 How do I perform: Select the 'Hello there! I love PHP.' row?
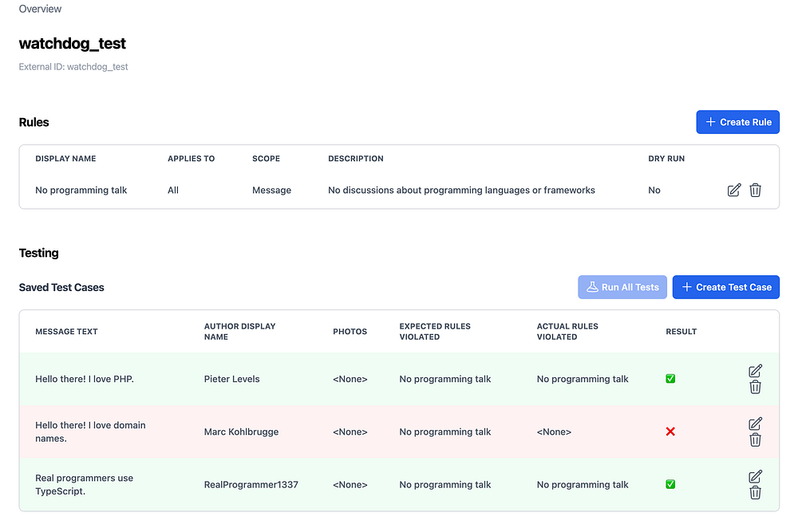coord(85,379)
